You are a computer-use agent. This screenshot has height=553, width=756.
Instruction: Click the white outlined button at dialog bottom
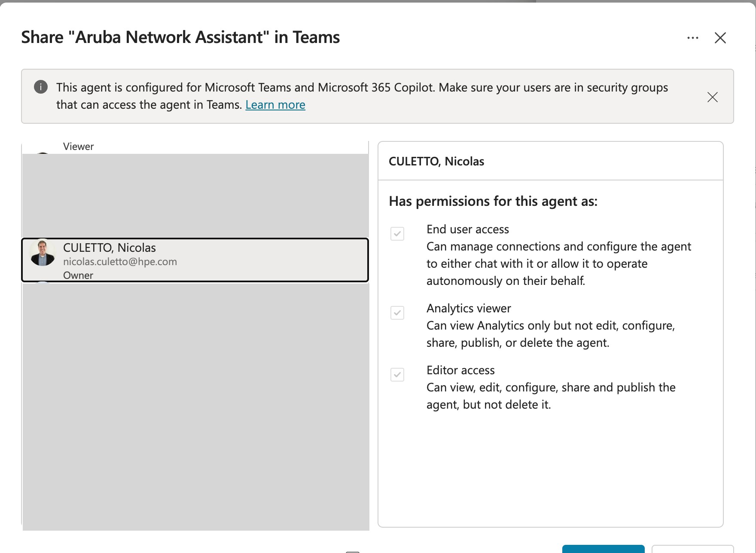click(692, 549)
